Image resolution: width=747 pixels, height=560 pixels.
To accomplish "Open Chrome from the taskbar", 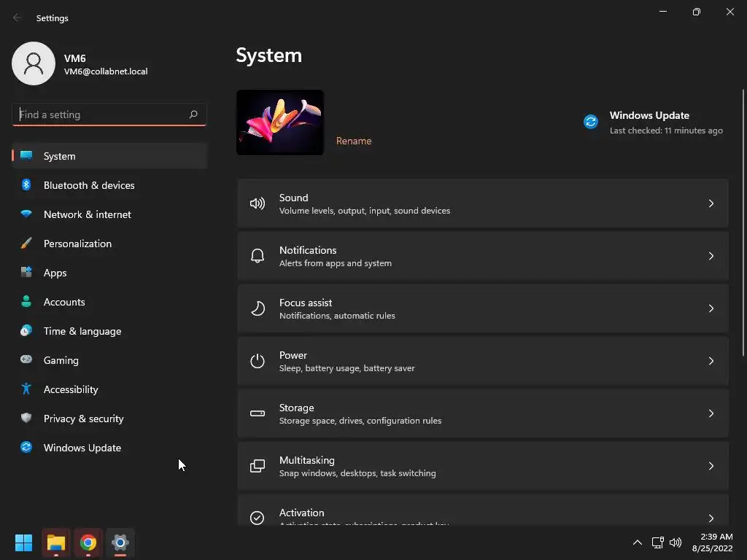I will pos(88,542).
